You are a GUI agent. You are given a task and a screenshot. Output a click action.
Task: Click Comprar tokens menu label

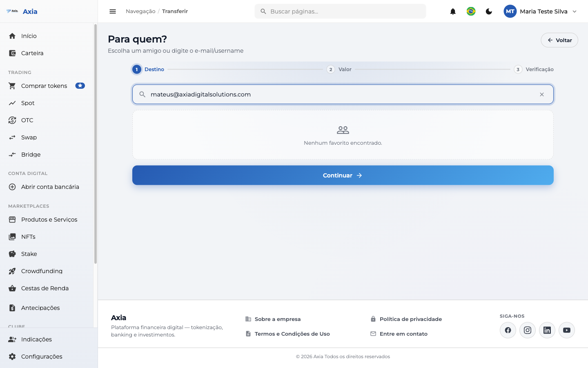pyautogui.click(x=44, y=86)
